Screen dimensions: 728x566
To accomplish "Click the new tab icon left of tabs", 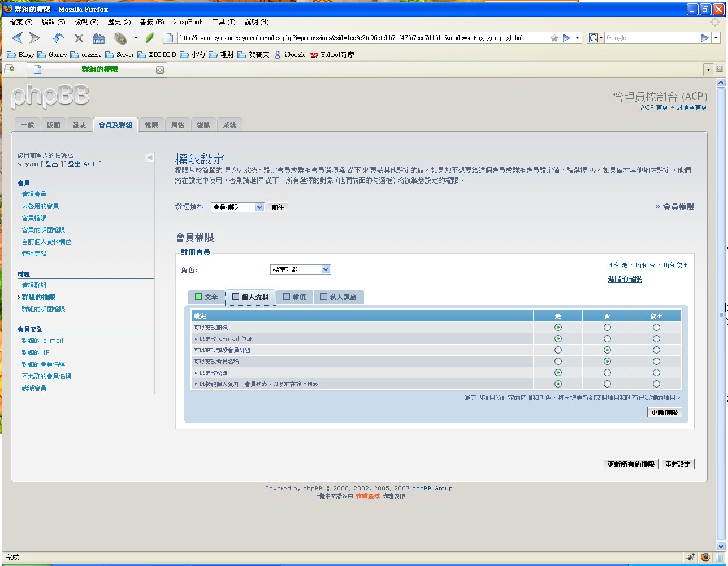I will click(9, 69).
